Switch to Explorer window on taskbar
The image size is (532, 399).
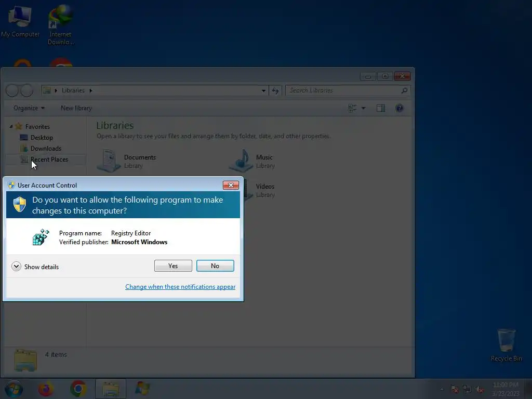pyautogui.click(x=111, y=389)
